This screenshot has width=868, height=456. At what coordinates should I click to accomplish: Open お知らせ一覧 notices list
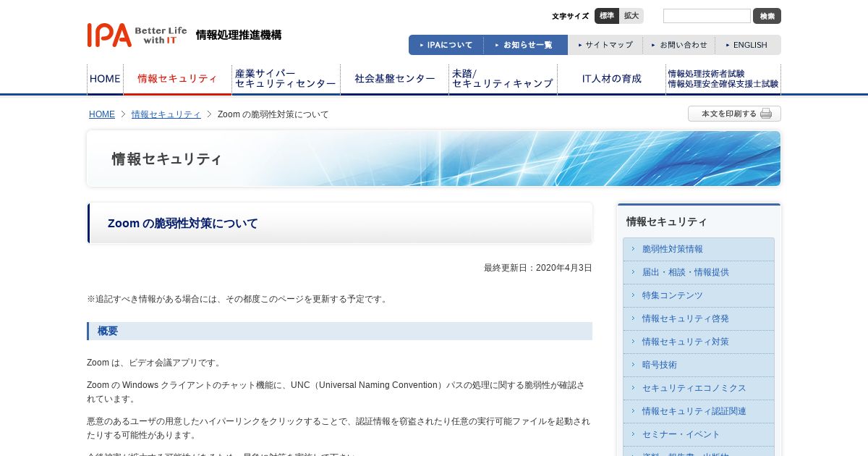point(526,45)
